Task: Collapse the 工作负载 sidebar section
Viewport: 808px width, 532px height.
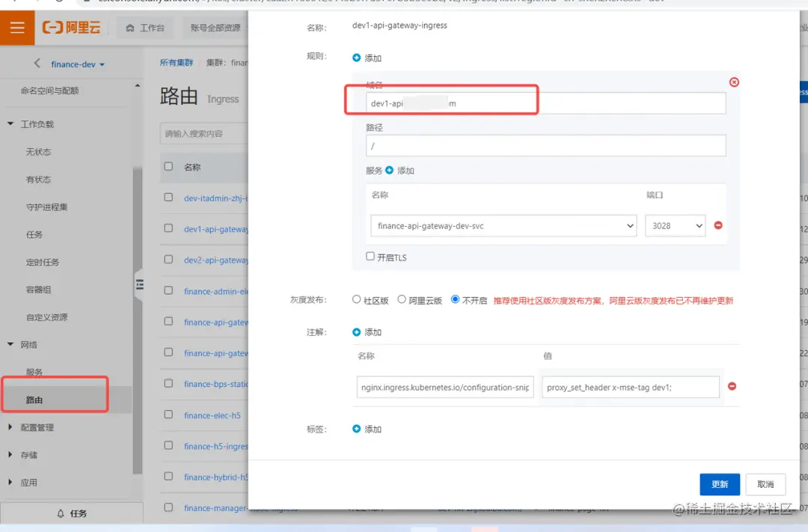Action: [10, 123]
